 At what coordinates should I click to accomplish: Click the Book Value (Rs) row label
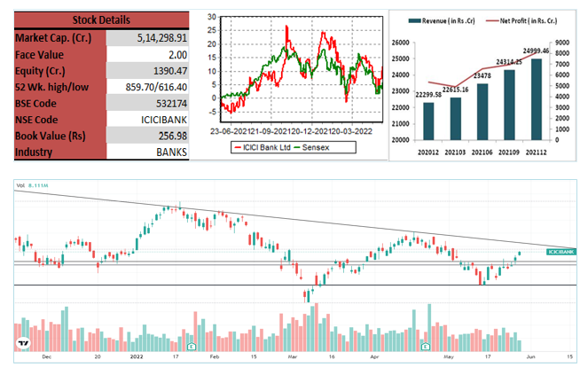(51, 136)
